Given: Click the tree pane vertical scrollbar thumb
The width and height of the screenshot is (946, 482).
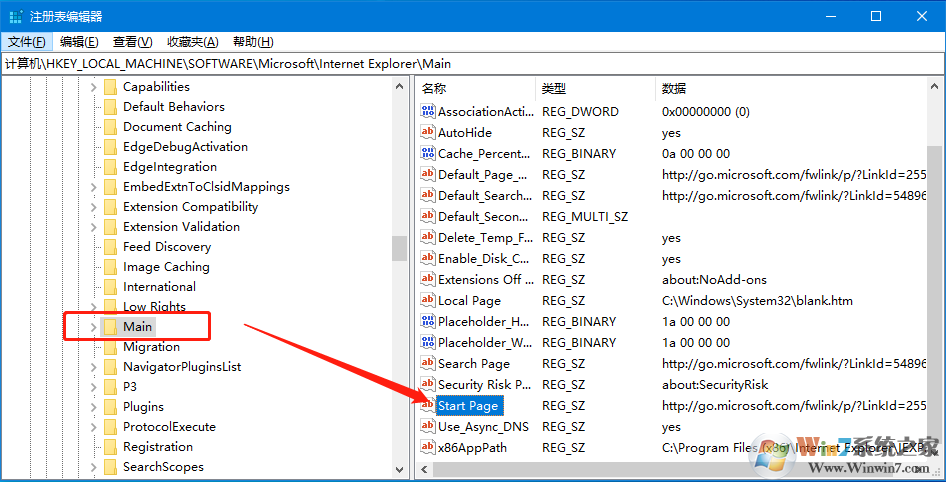Looking at the screenshot, I should (399, 247).
